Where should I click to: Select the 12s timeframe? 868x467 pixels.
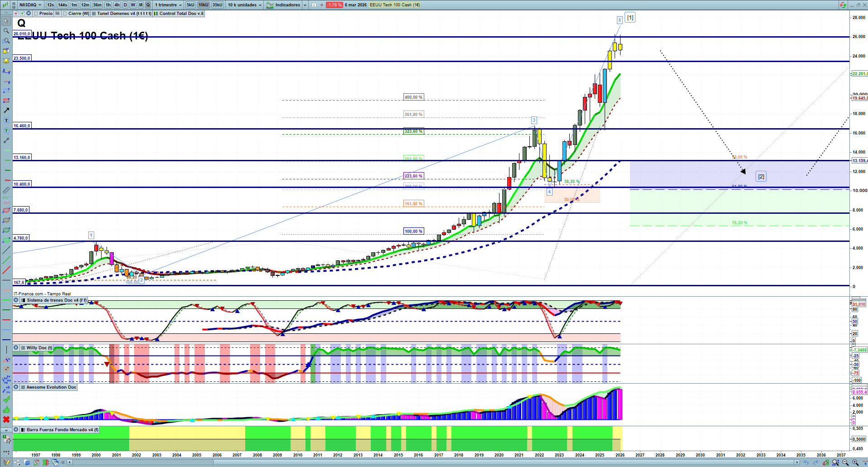click(50, 5)
